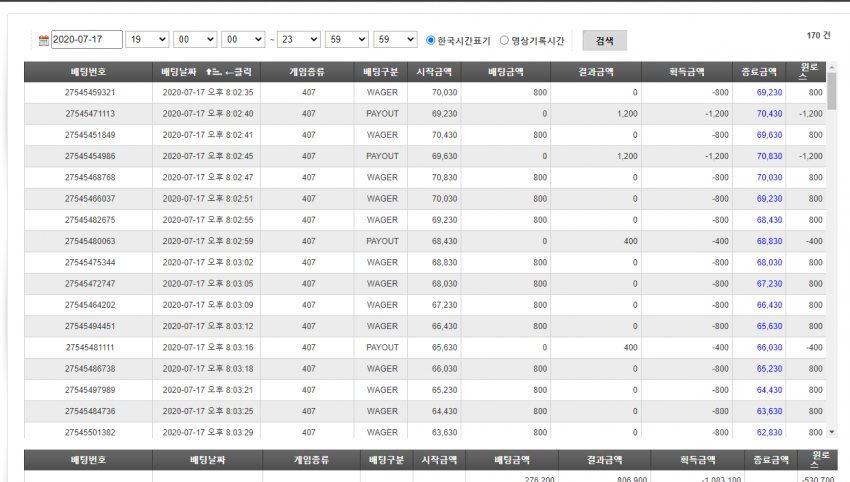Click the 배팅번호 column header
The width and height of the screenshot is (850, 482).
pyautogui.click(x=88, y=72)
